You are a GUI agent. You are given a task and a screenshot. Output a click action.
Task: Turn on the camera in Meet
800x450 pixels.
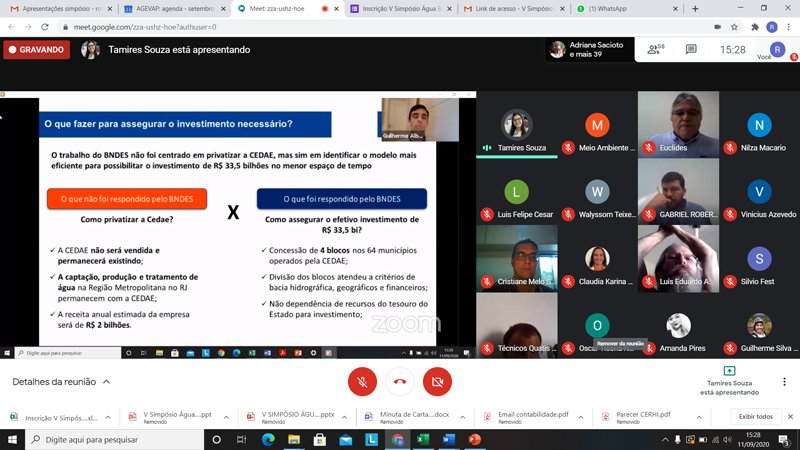[437, 381]
